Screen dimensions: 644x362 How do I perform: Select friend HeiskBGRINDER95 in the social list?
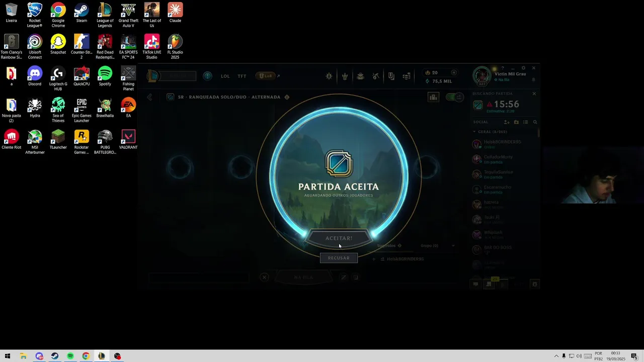(504, 144)
